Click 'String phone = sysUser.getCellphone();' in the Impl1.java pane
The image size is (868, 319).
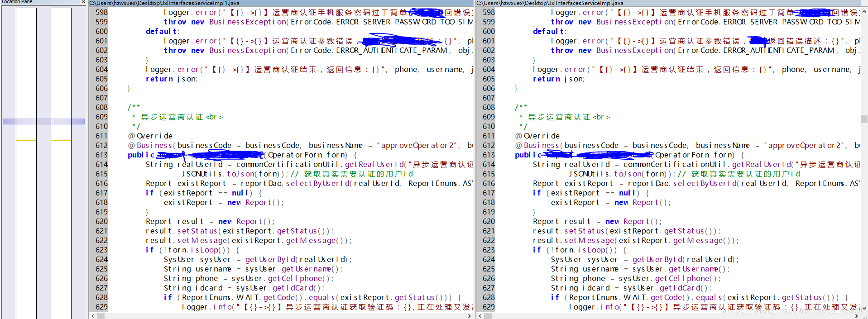[x=249, y=278]
